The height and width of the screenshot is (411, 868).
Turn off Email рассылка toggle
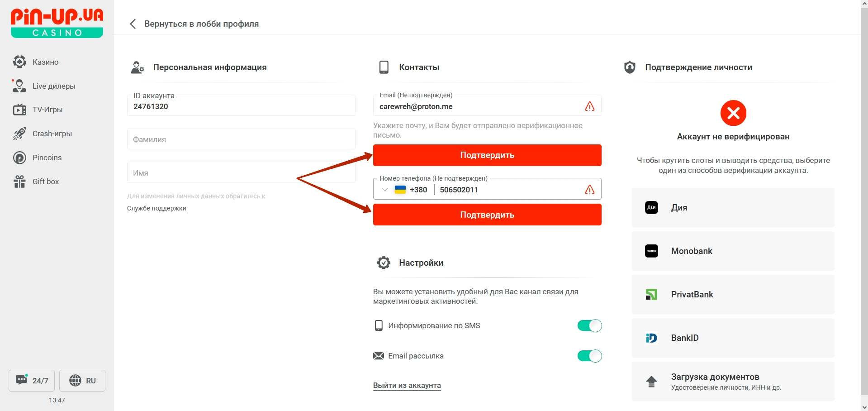coord(589,356)
